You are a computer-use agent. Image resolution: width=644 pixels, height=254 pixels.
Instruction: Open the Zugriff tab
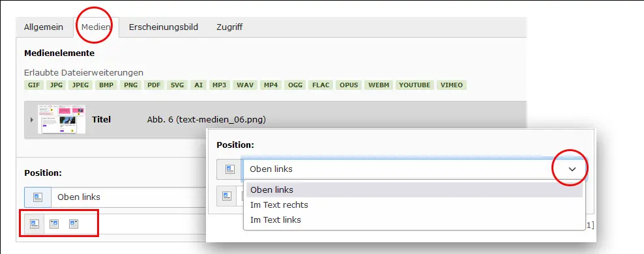point(229,27)
